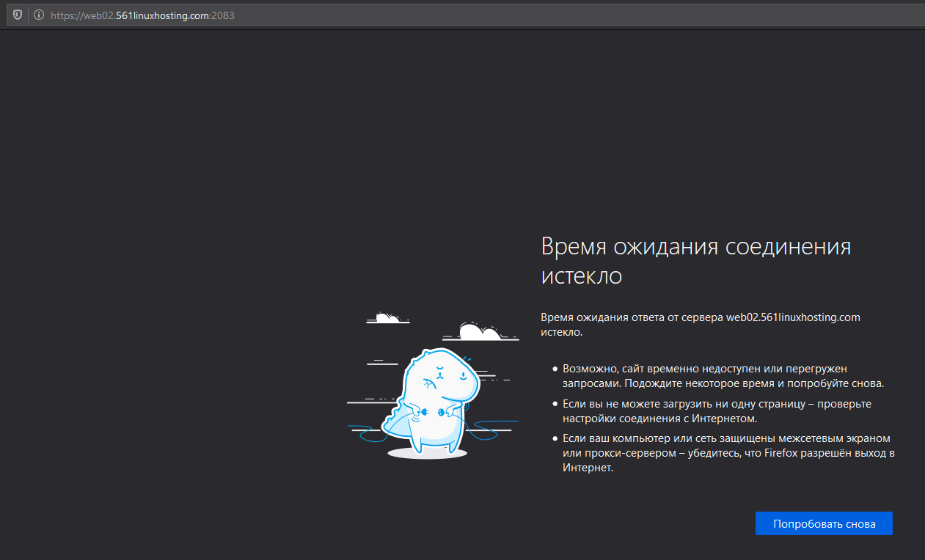
Task: Click the small cloud on the left
Action: [387, 318]
